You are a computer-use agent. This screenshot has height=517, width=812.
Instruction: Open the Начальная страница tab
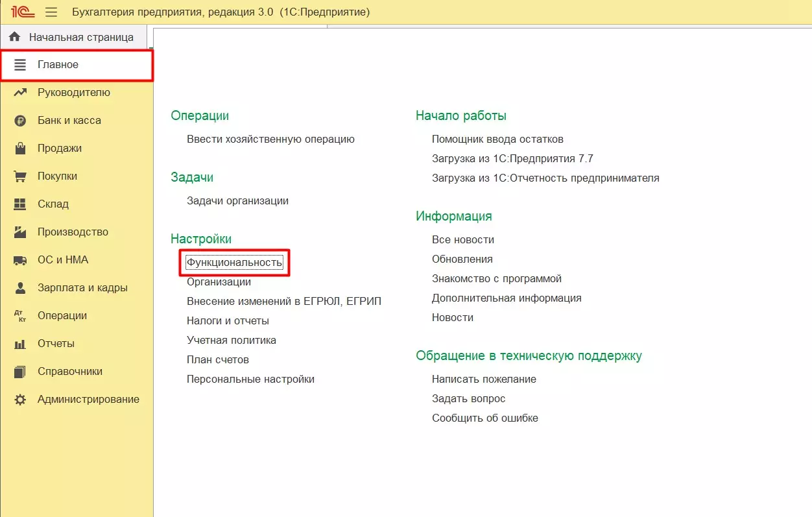74,37
